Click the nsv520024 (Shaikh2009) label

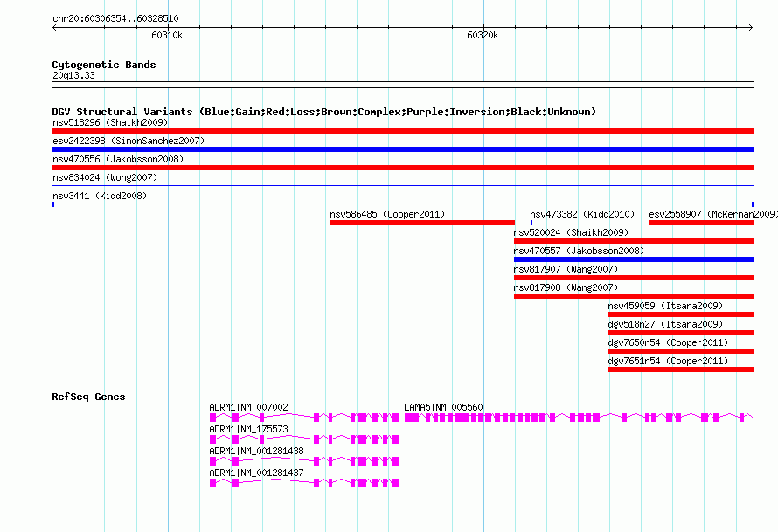point(571,232)
